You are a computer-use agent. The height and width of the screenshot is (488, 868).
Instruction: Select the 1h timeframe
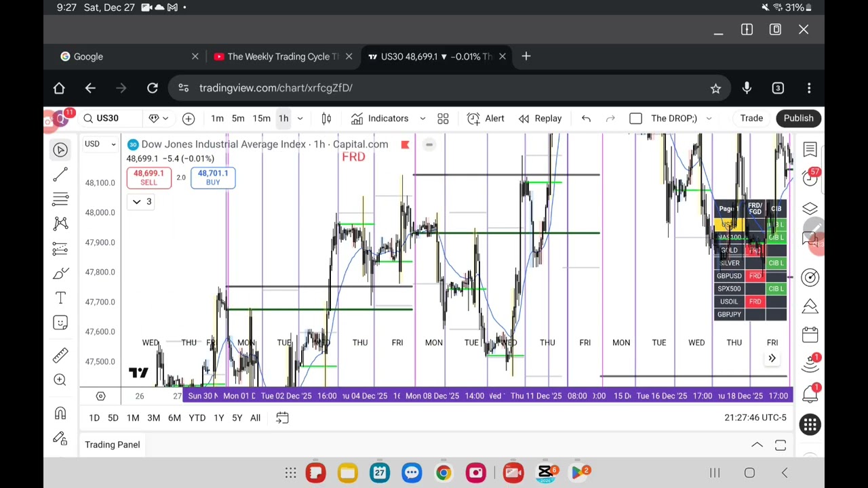point(283,119)
